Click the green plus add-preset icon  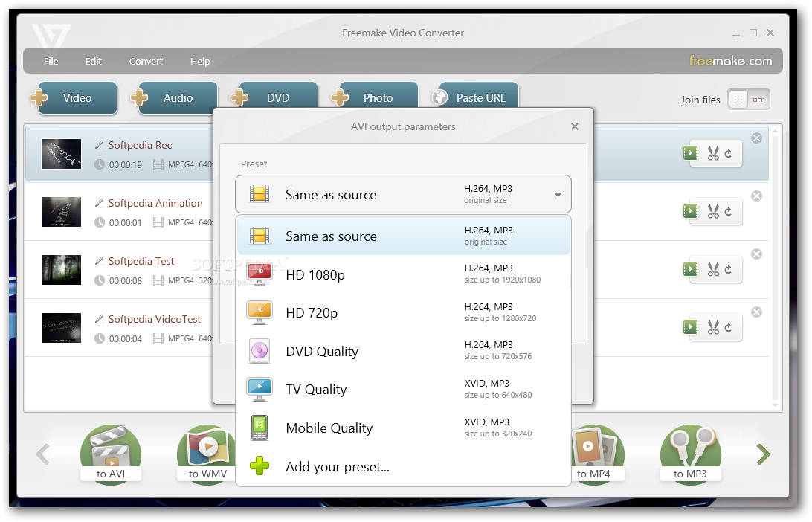(260, 465)
